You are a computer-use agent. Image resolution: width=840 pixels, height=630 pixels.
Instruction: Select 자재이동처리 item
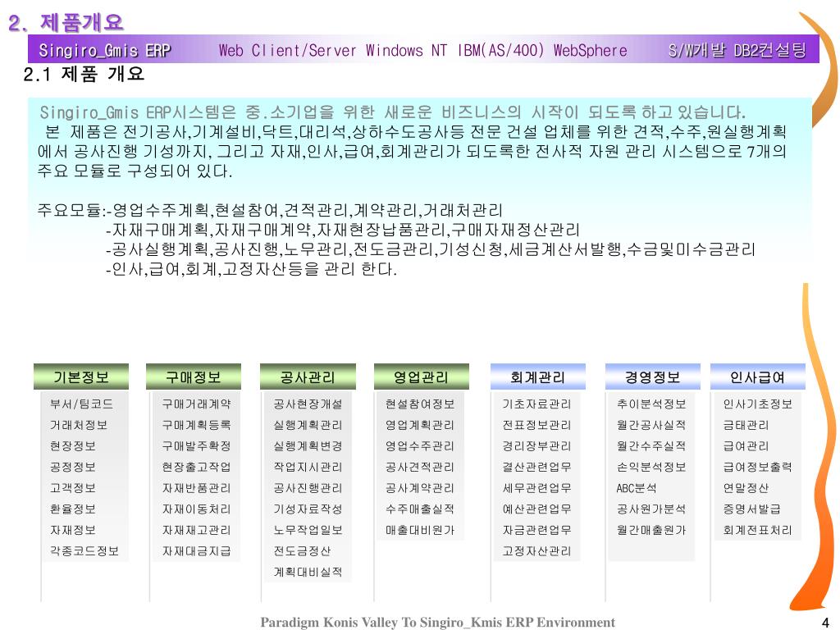[197, 509]
